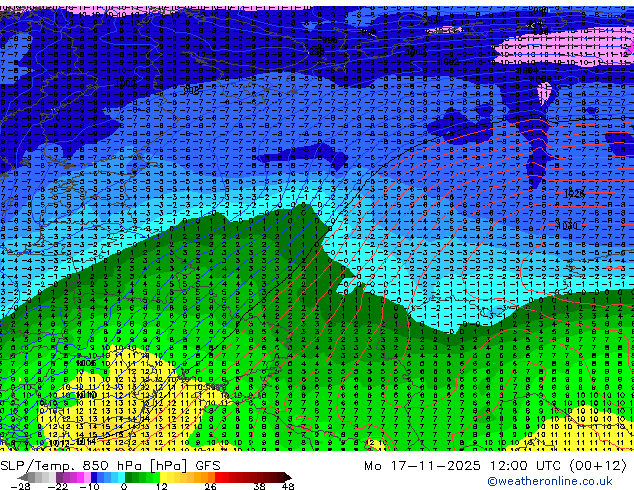Click the '26' label on the color scale
634x490 pixels.
click(x=210, y=486)
